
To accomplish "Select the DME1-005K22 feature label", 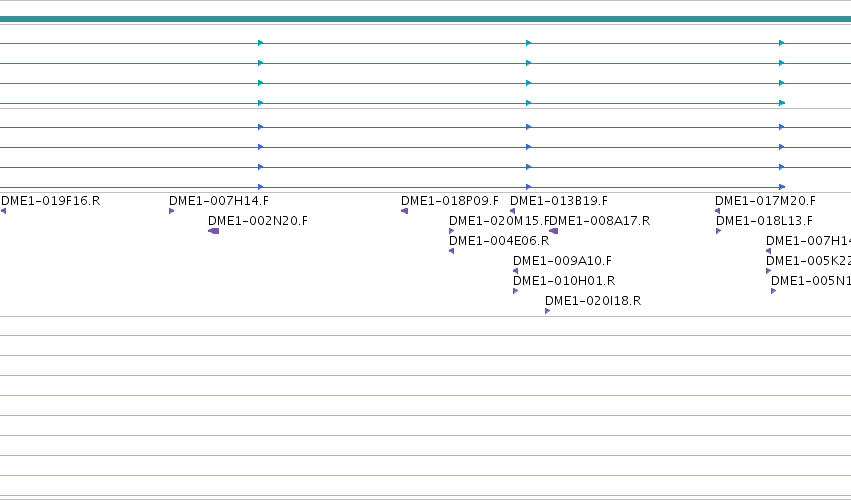I will click(809, 261).
